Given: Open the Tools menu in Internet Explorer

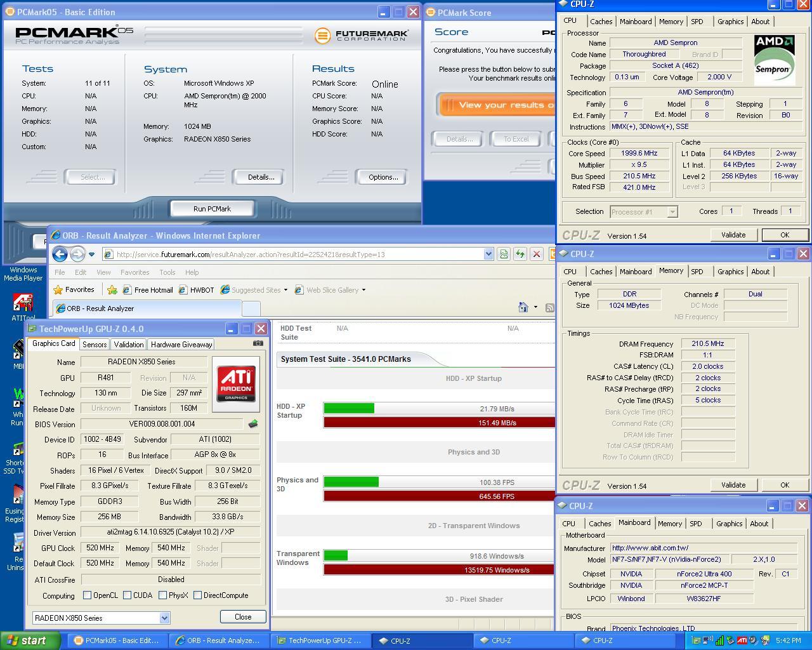Looking at the screenshot, I should [x=167, y=272].
